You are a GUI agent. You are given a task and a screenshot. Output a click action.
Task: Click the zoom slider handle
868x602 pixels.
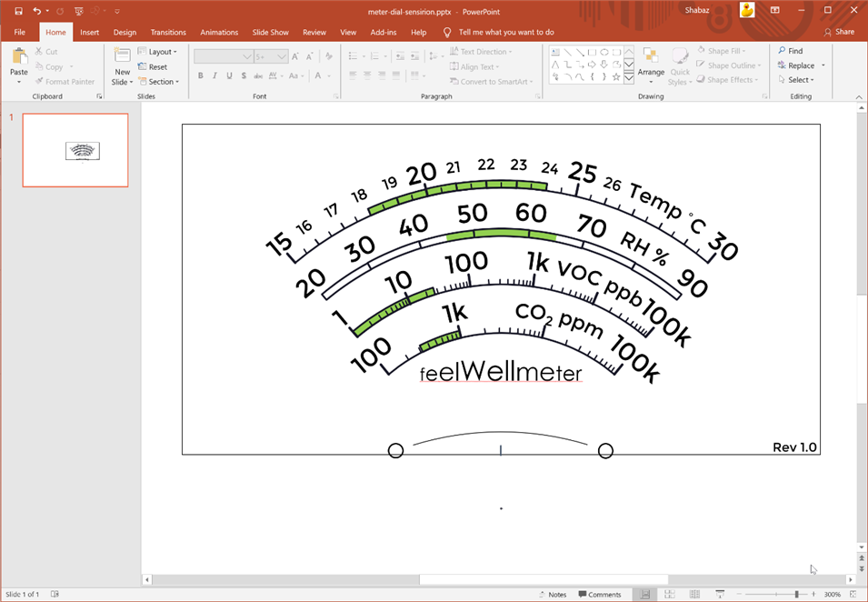[797, 595]
